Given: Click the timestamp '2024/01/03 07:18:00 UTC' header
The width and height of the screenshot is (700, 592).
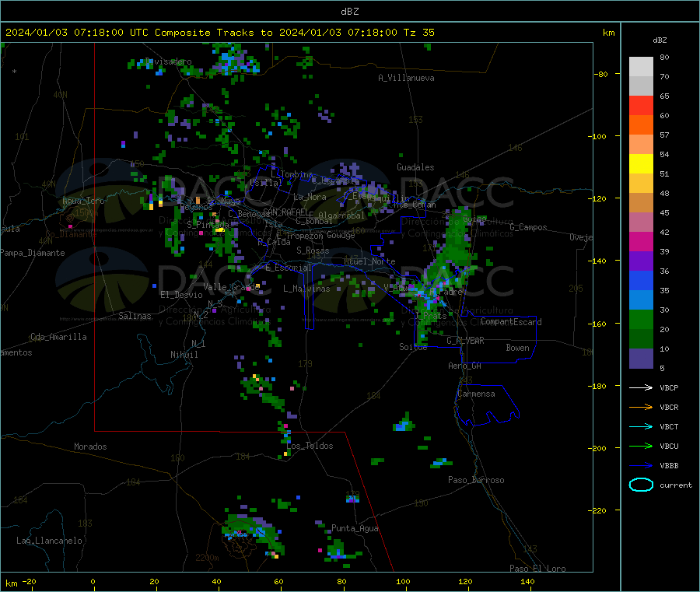Looking at the screenshot, I should tap(77, 33).
